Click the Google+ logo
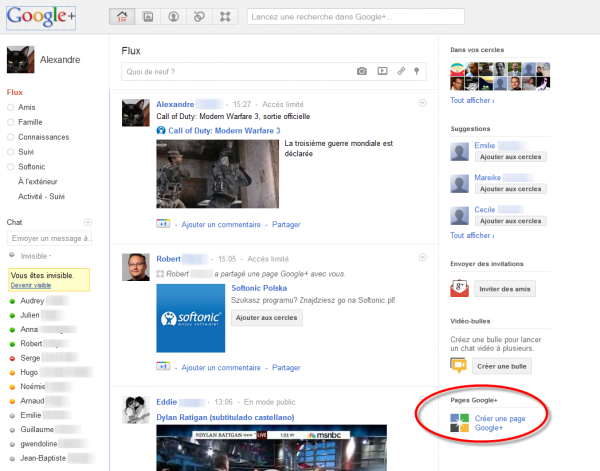 click(x=41, y=18)
